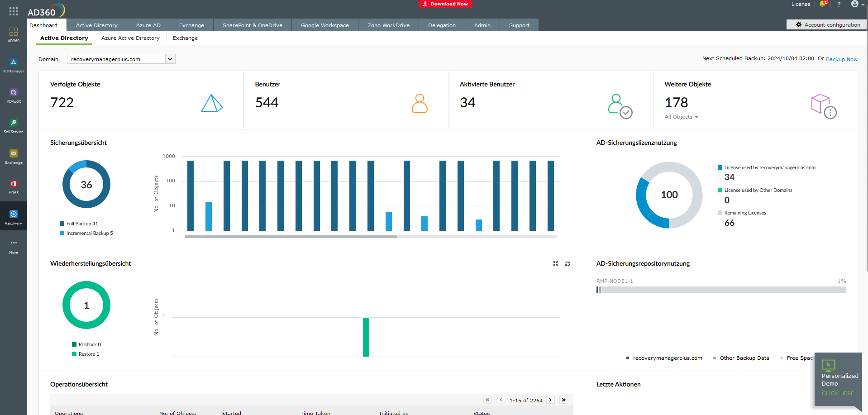Open SelfService in the sidebar
Screen dimensions: 868x415
tap(14, 126)
